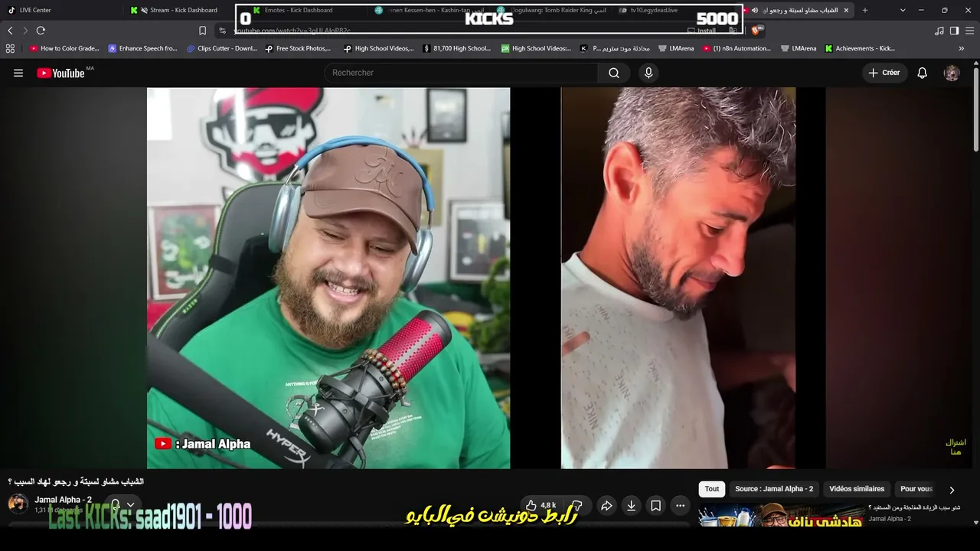Click the search magnifier button

point(614,73)
